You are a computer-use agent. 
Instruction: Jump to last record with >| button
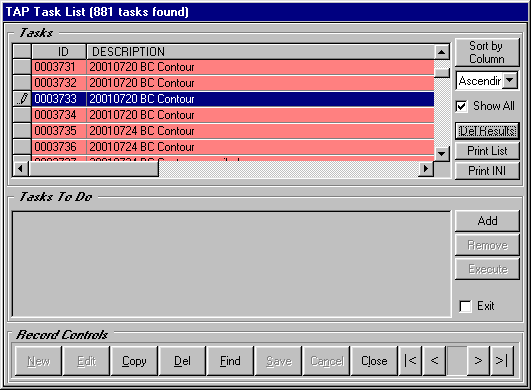(502, 361)
